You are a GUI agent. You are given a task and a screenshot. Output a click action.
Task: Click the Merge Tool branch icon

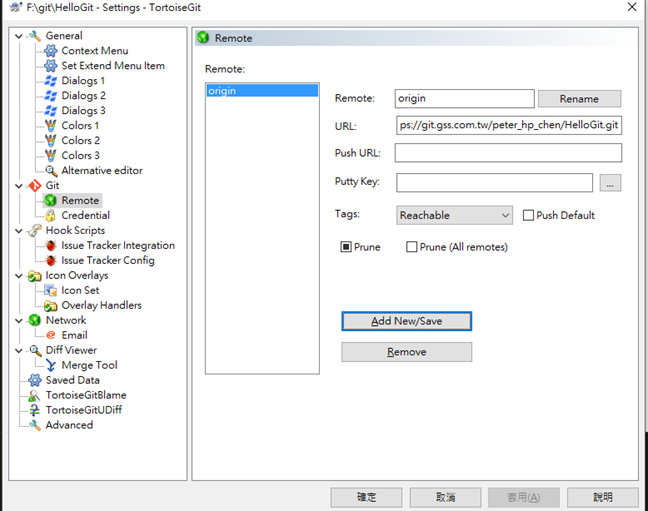pyautogui.click(x=50, y=365)
